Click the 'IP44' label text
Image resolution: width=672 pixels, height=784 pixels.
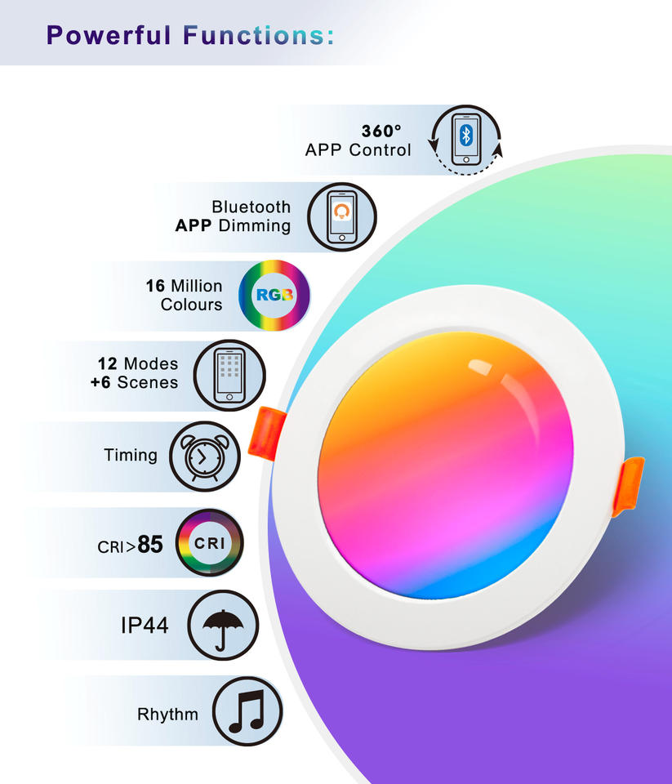(x=145, y=625)
